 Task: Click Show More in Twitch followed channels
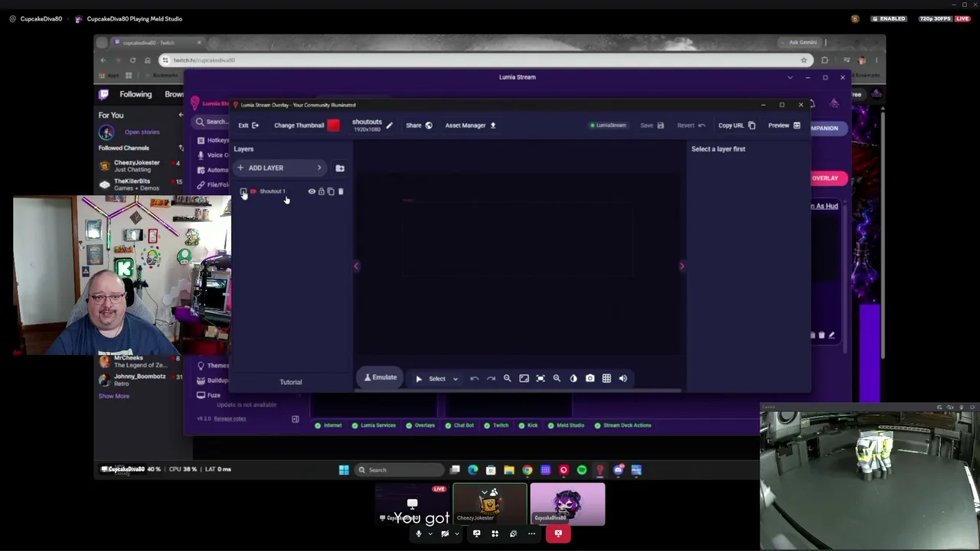pyautogui.click(x=114, y=396)
